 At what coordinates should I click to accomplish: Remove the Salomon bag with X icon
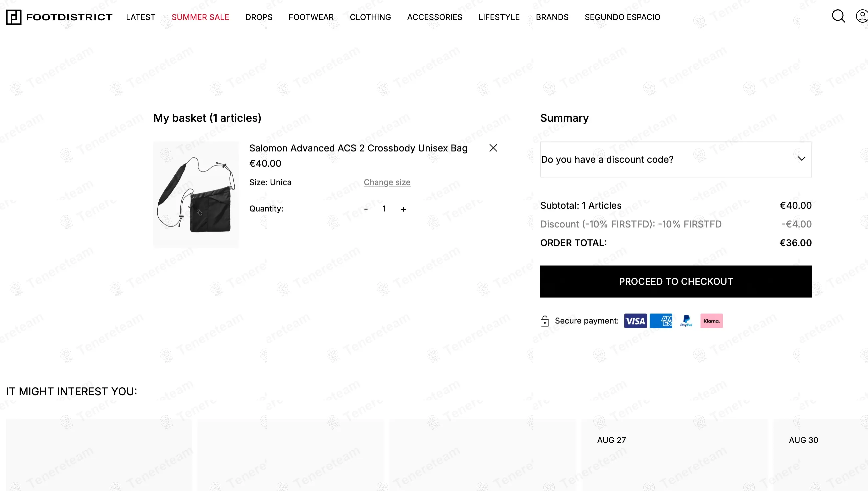point(493,148)
